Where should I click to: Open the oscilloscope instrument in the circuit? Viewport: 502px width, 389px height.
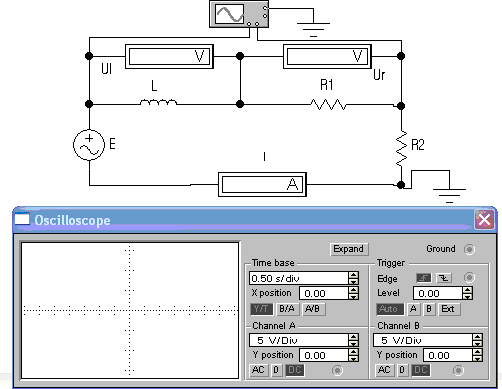pyautogui.click(x=239, y=14)
